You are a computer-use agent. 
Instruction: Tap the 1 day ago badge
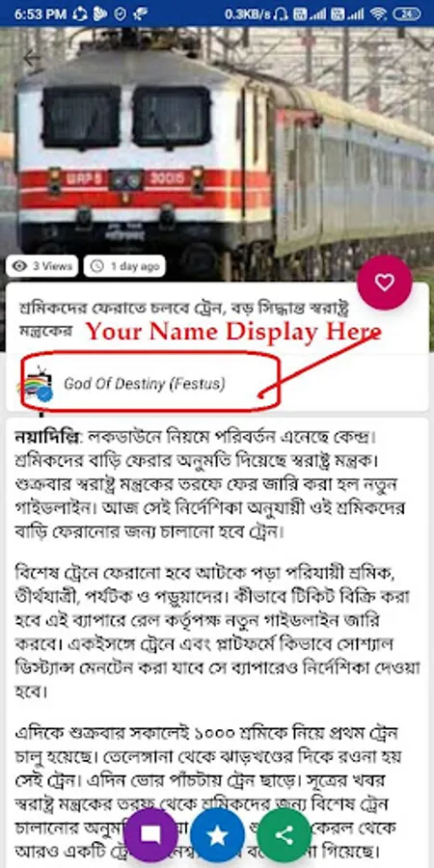coord(124,266)
